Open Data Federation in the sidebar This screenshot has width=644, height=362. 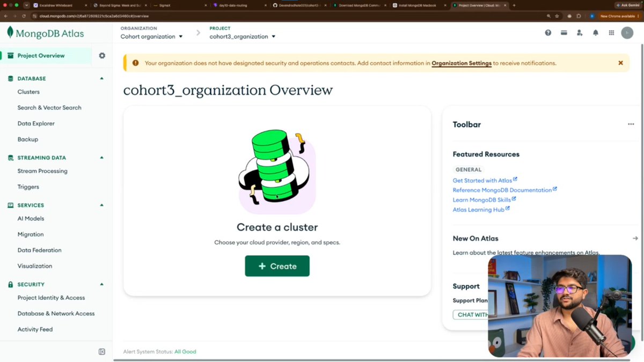pos(39,250)
